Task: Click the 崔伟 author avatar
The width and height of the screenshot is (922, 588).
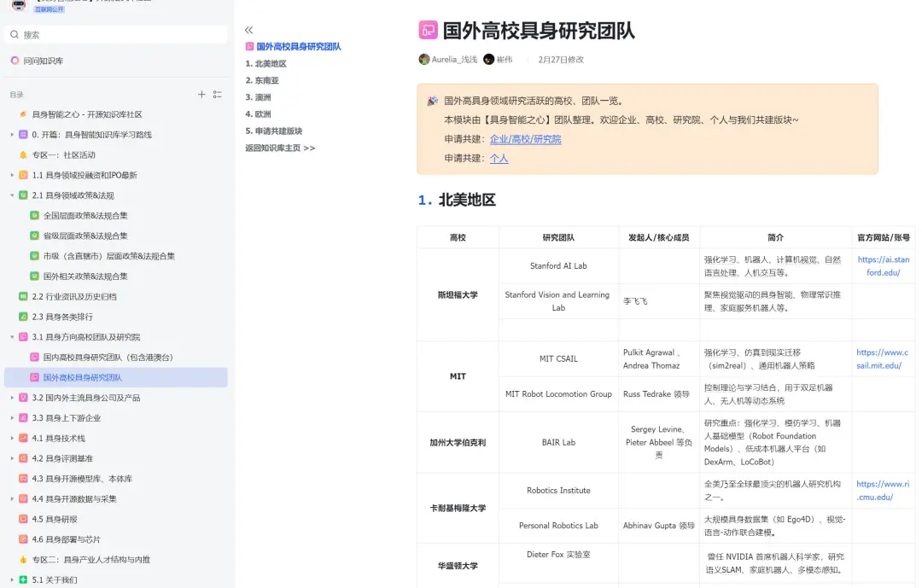Action: (x=488, y=60)
